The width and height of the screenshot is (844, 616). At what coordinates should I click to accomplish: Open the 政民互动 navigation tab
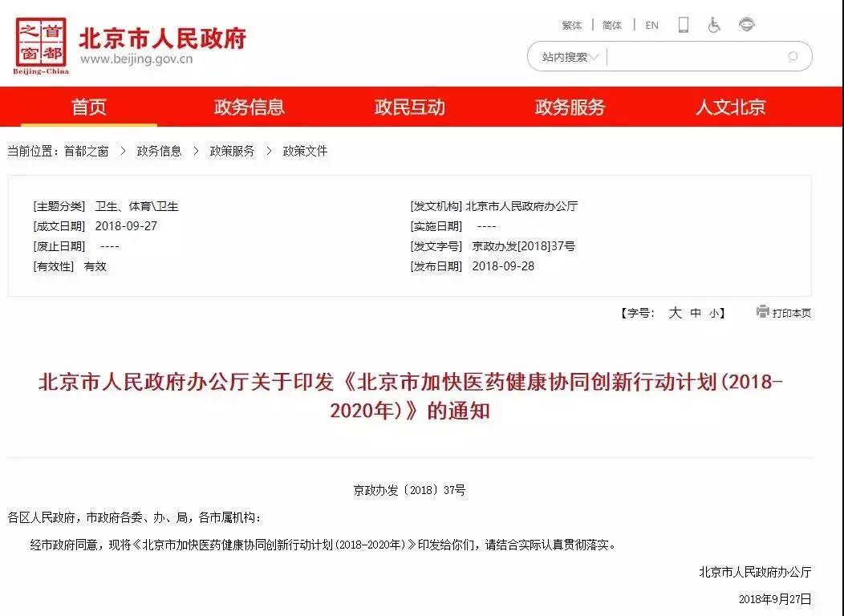410,107
